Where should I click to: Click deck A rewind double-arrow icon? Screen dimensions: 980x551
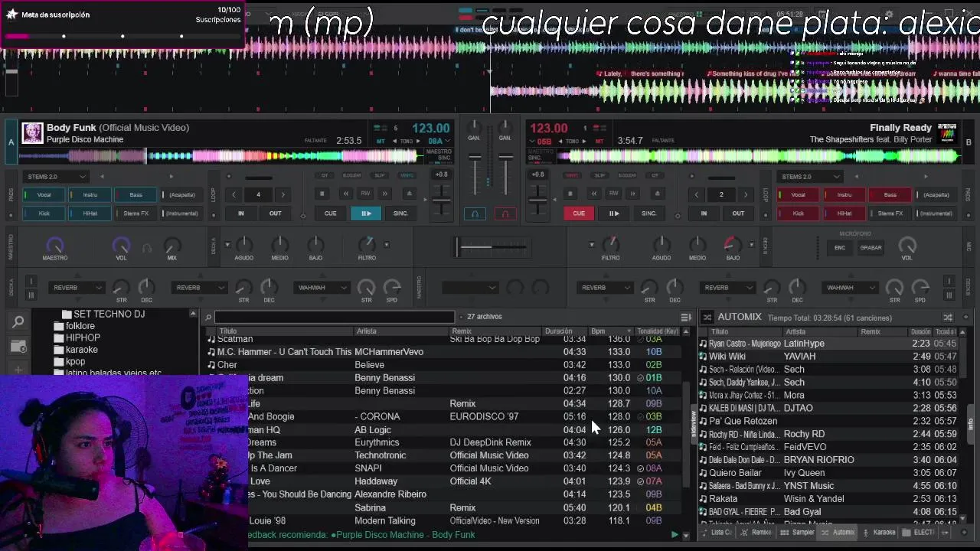click(346, 194)
